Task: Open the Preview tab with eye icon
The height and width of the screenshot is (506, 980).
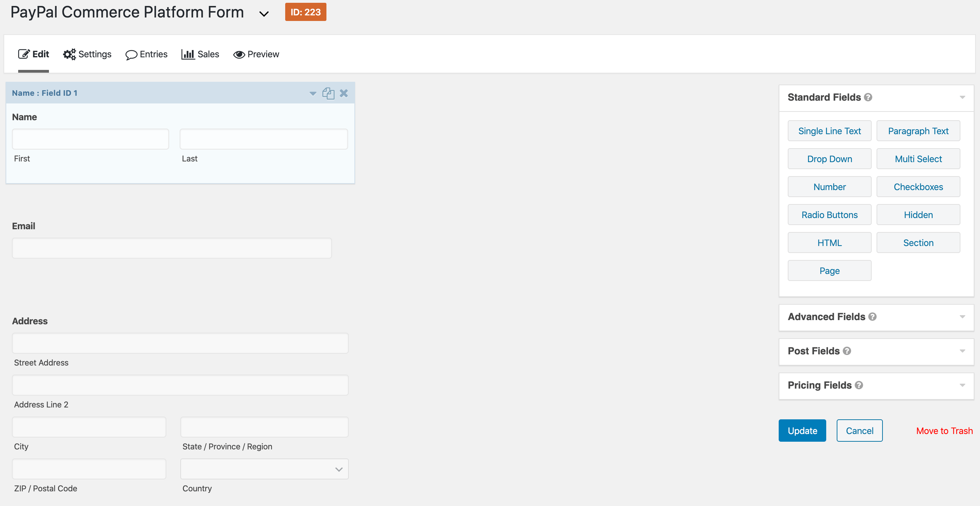Action: coord(256,55)
